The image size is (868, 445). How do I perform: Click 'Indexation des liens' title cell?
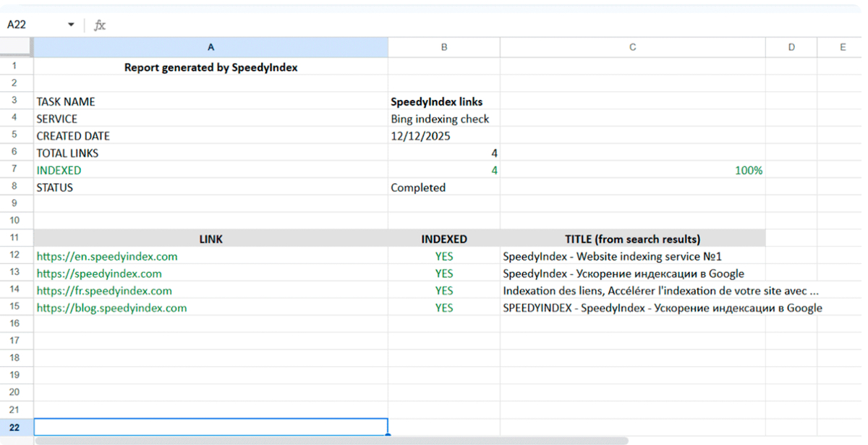(x=633, y=291)
